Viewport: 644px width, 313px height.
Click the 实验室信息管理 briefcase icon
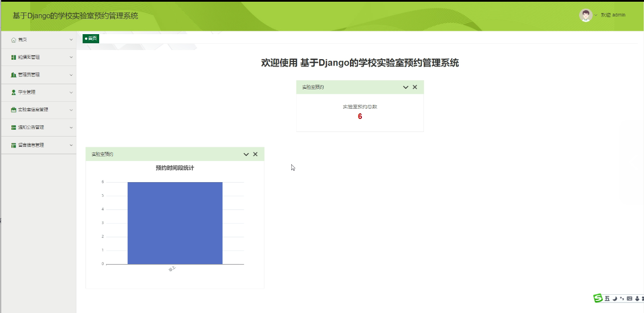[x=14, y=110]
